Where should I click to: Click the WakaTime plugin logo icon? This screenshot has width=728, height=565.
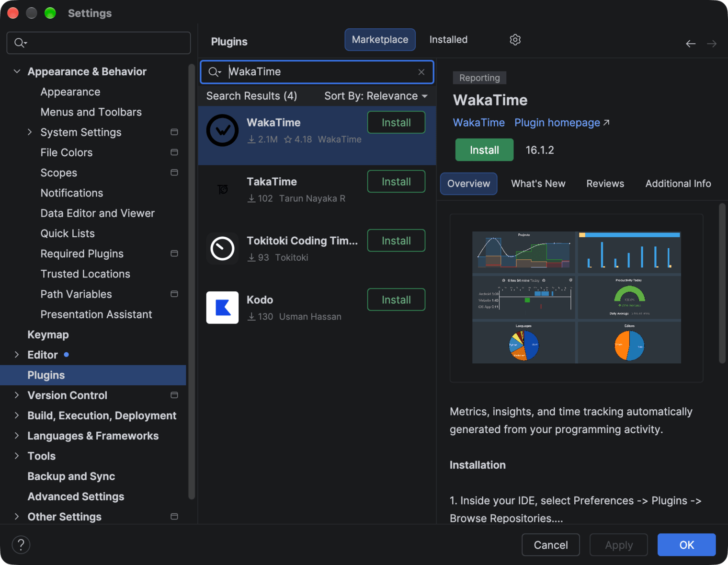222,130
